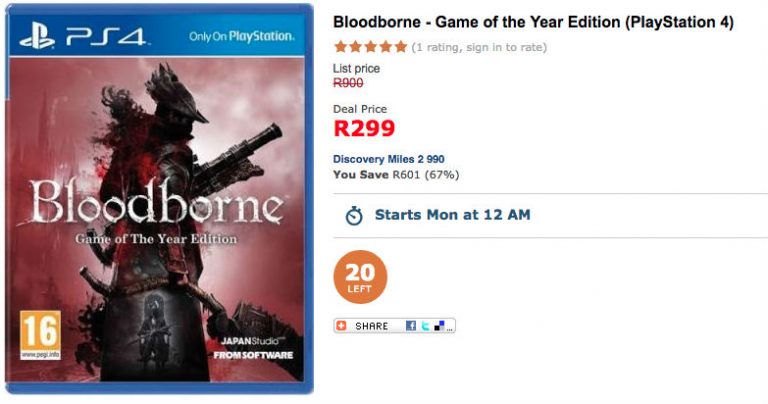Click the 'Starts Mon at 12 AM' text

pyautogui.click(x=452, y=215)
